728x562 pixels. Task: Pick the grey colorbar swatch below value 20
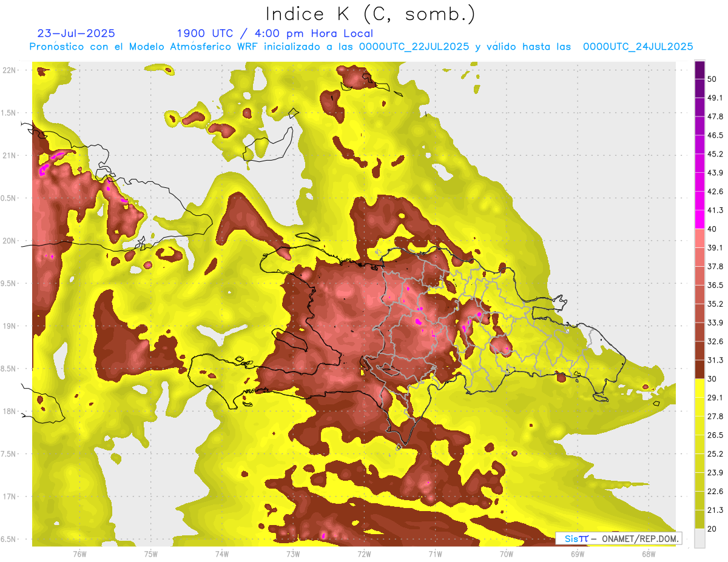point(699,538)
